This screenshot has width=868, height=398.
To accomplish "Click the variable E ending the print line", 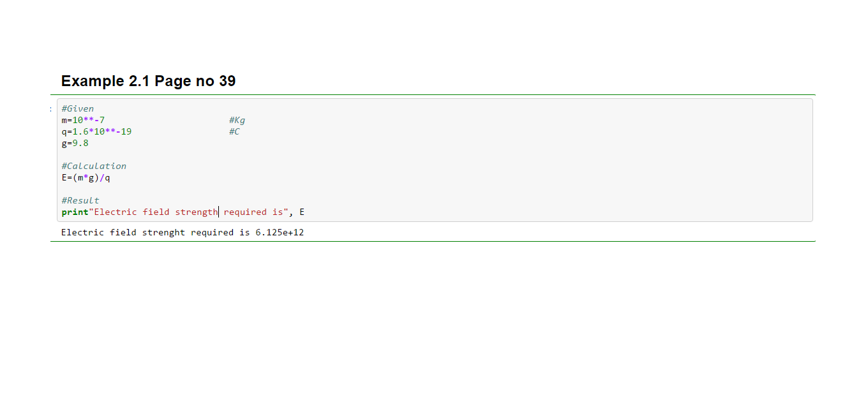I will click(x=302, y=212).
